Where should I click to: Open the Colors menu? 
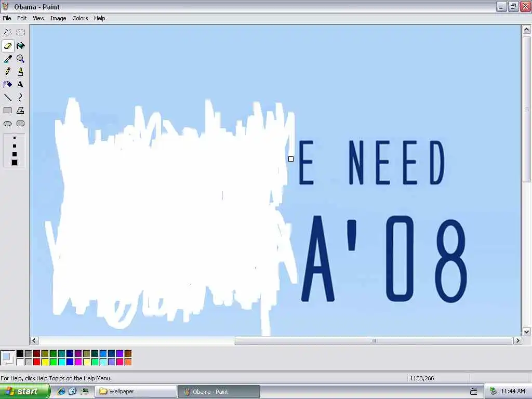point(80,18)
